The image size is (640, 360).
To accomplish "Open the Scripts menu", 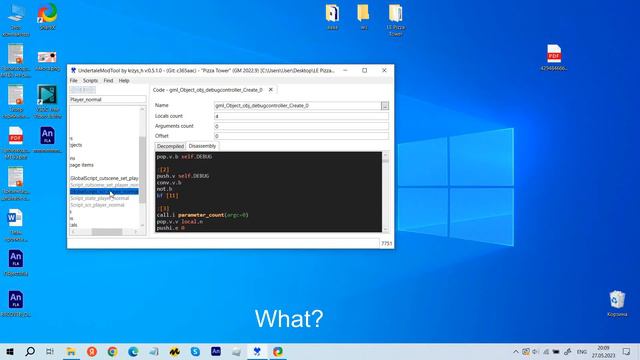I will pyautogui.click(x=90, y=81).
